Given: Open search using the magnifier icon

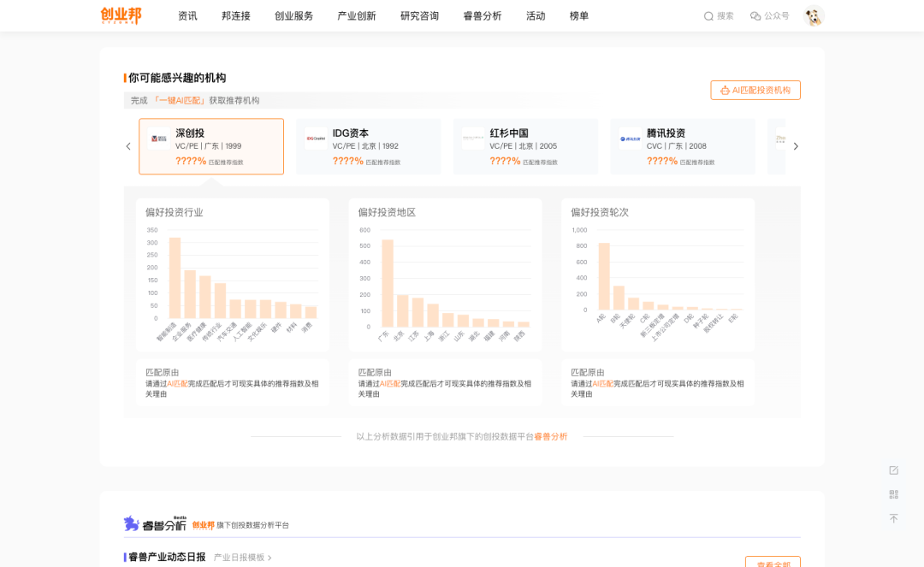Looking at the screenshot, I should tap(708, 15).
